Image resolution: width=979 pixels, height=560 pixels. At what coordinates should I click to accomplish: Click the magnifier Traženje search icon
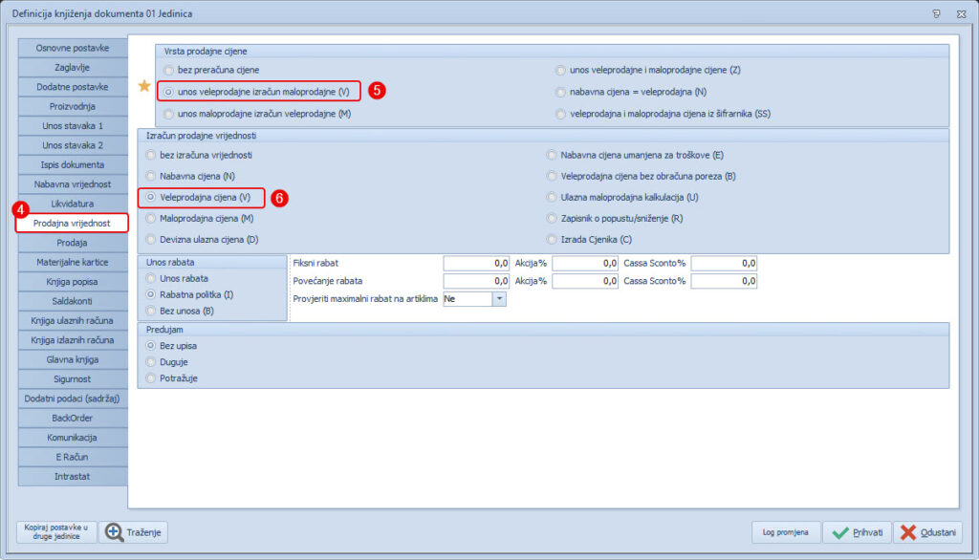click(x=112, y=532)
